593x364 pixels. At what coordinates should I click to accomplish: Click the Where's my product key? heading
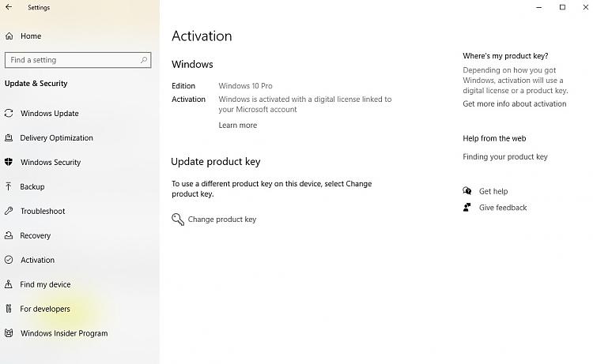505,56
